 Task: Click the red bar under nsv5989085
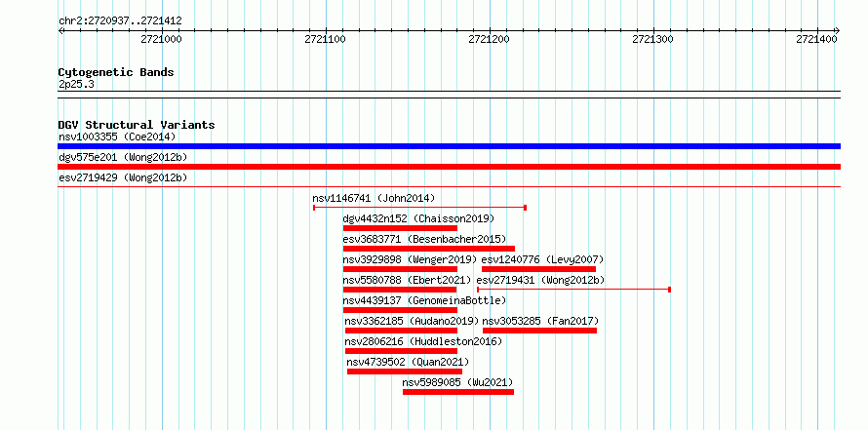pyautogui.click(x=458, y=392)
